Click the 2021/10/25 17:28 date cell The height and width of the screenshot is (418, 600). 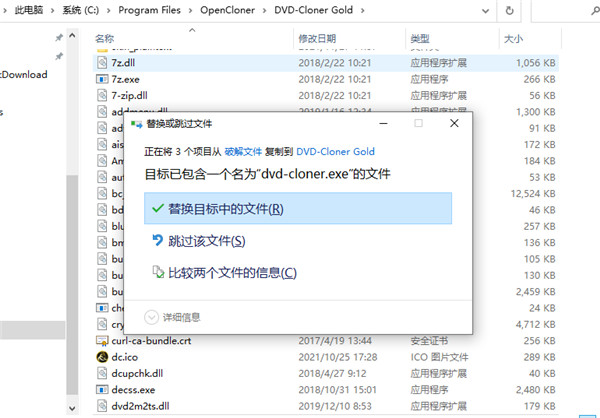tap(338, 357)
